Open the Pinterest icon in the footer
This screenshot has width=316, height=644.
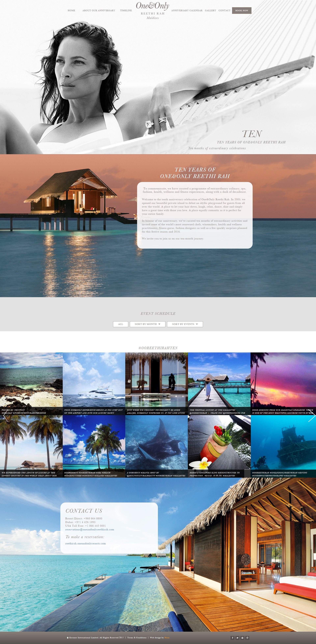click(x=247, y=638)
